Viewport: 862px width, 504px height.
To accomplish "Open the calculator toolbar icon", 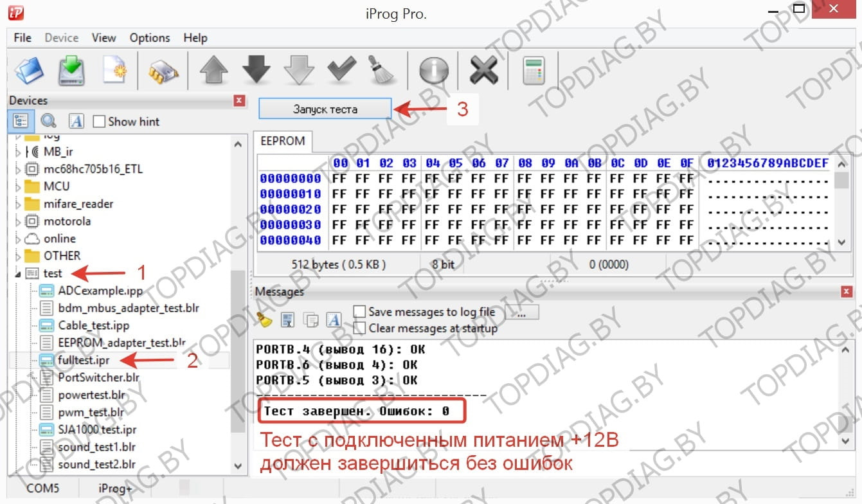I will pos(534,70).
